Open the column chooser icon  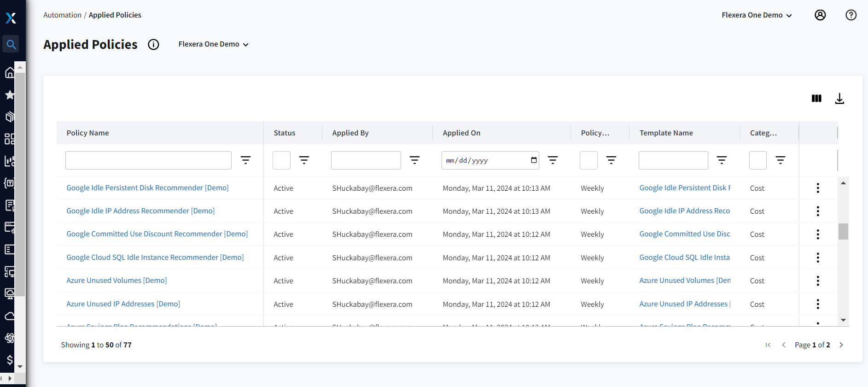pos(816,99)
